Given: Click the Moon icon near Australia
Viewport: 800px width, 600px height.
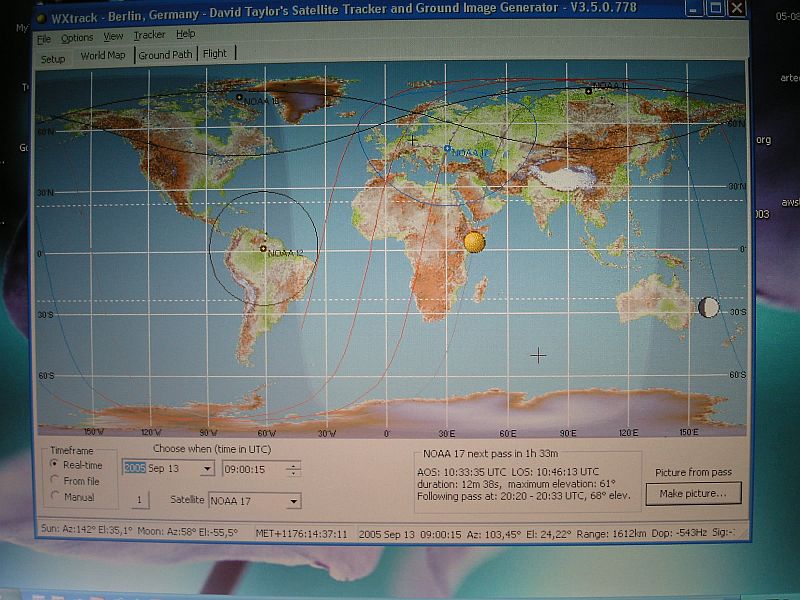Looking at the screenshot, I should click(709, 307).
